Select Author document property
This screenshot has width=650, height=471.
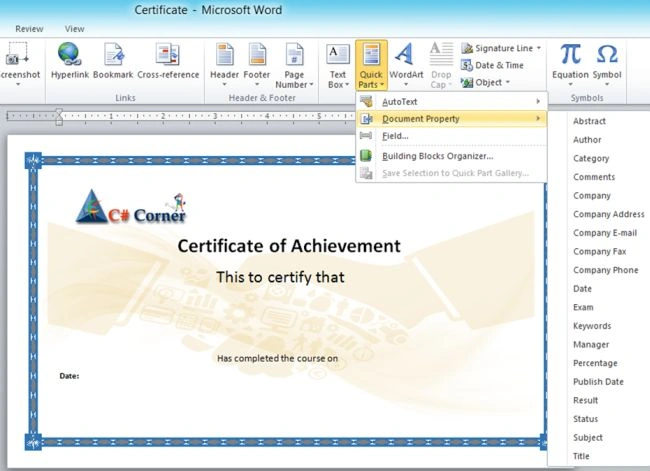pos(587,140)
